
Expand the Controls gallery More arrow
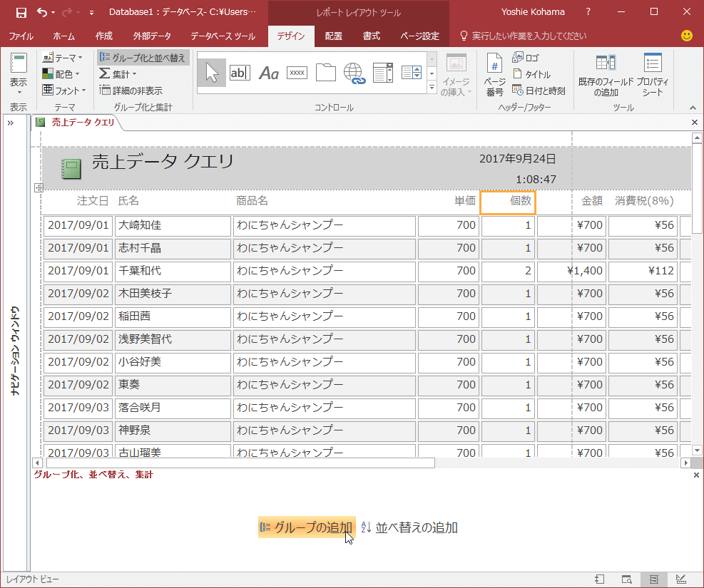coord(432,87)
